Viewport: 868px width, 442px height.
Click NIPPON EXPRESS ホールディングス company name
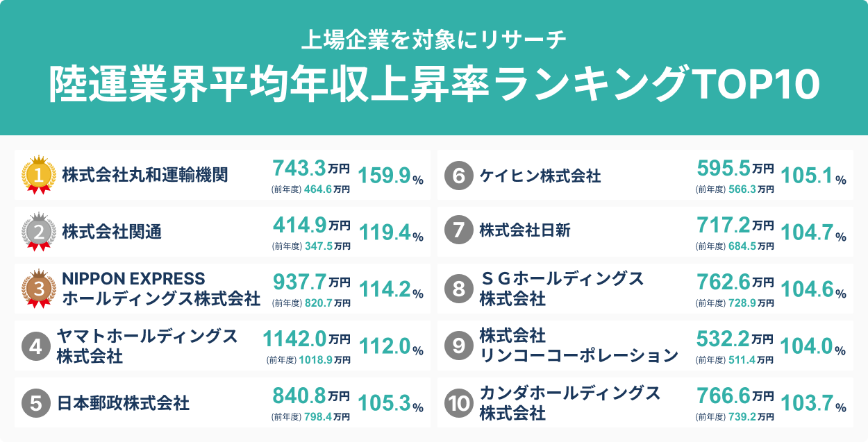pos(161,289)
